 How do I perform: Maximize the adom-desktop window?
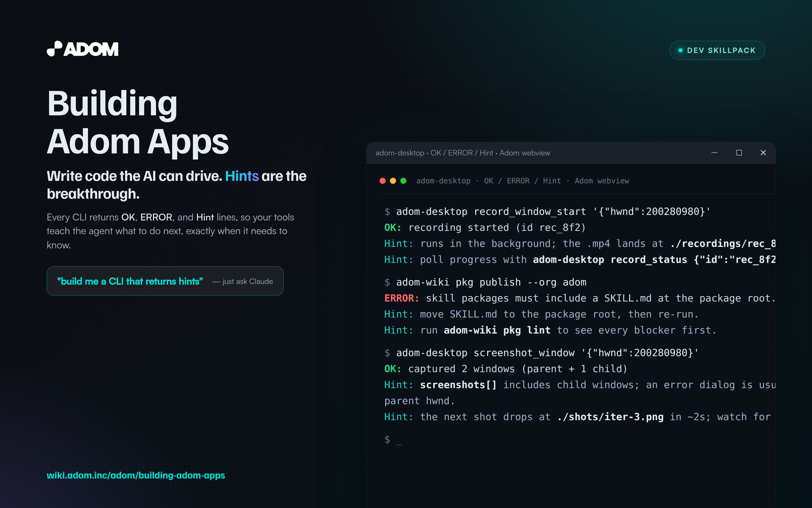pos(739,153)
